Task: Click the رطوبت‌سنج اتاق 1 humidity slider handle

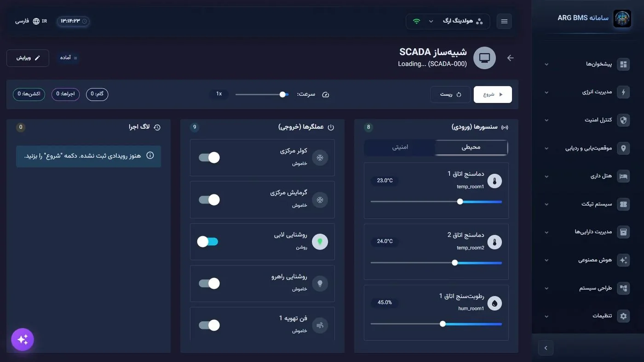Action: (x=443, y=324)
